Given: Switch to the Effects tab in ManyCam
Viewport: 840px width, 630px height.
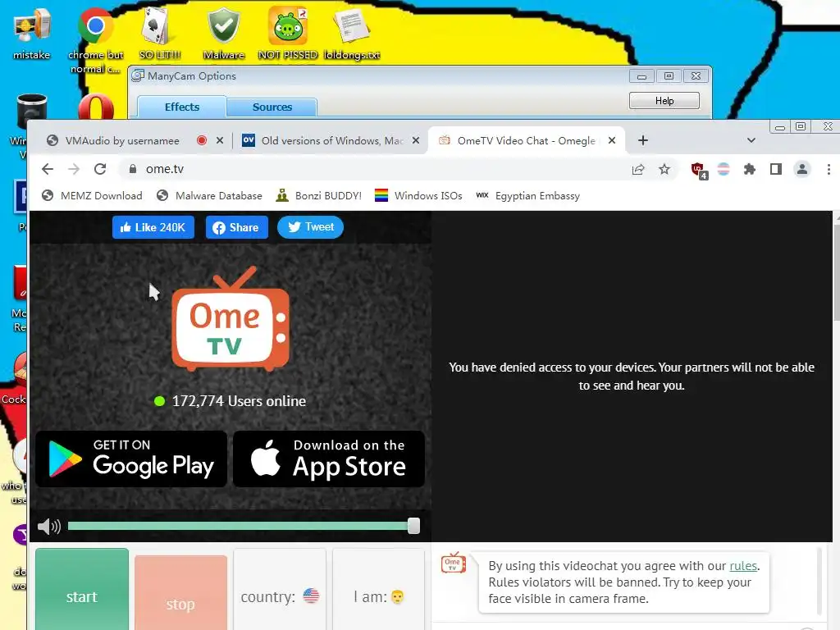Looking at the screenshot, I should [181, 107].
